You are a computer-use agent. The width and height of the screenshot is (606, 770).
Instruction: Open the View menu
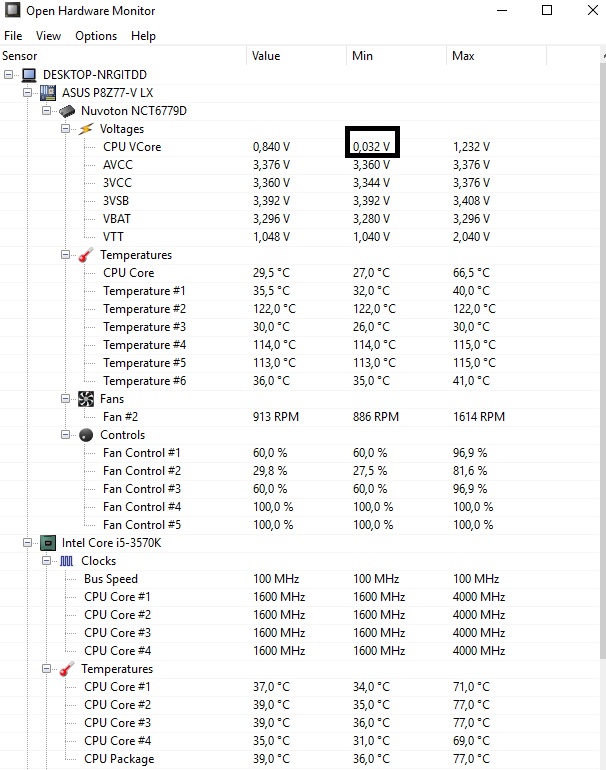48,36
